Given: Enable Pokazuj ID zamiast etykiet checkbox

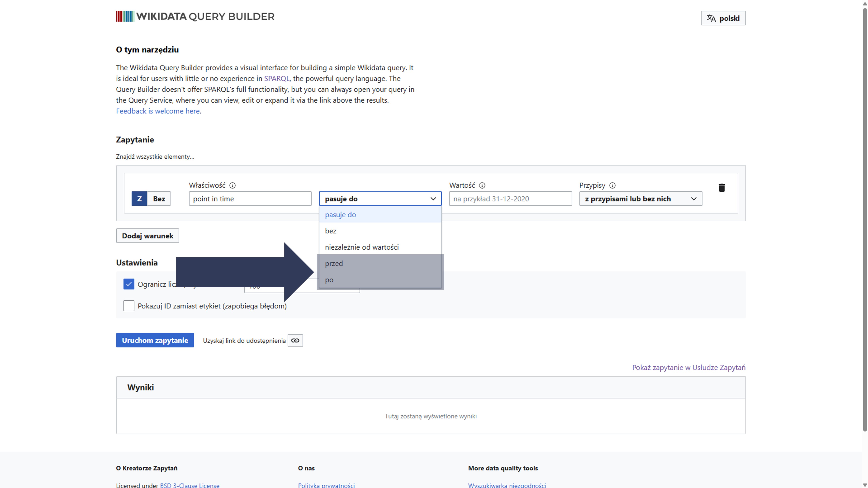Looking at the screenshot, I should point(129,306).
